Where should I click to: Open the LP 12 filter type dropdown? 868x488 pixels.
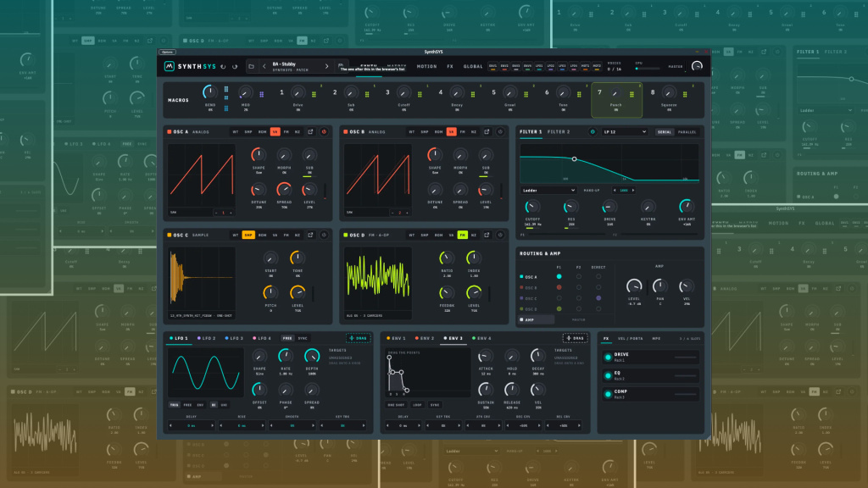click(625, 131)
